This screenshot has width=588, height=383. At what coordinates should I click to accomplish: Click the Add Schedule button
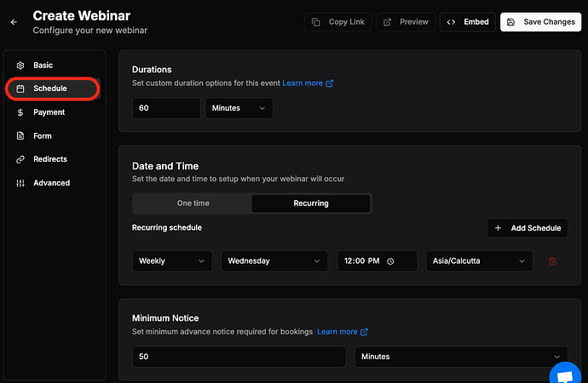(x=527, y=228)
